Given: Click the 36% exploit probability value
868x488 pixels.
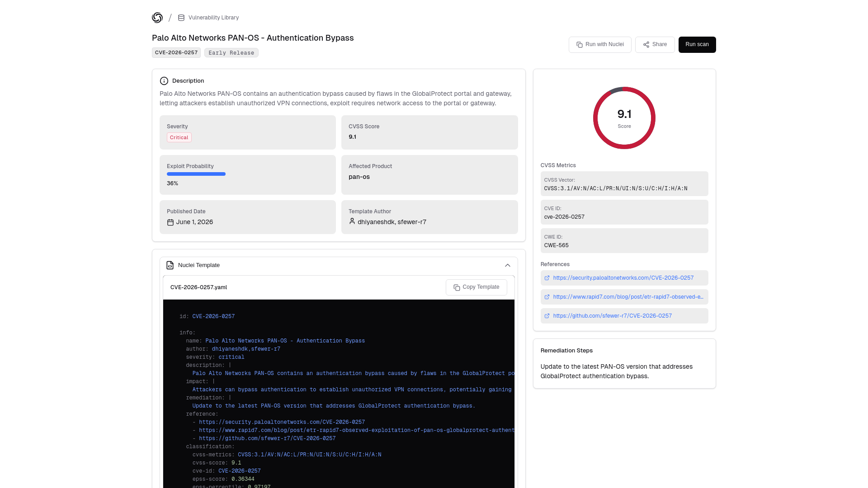Looking at the screenshot, I should 172,183.
